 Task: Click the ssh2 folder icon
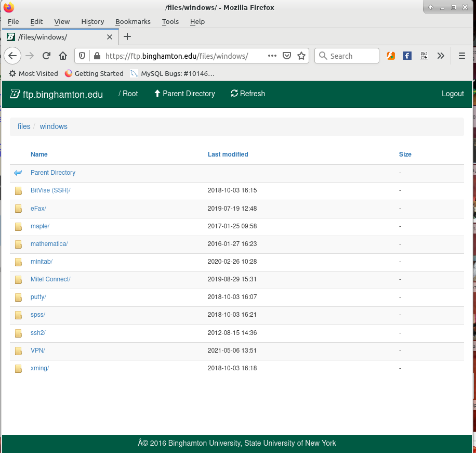18,333
